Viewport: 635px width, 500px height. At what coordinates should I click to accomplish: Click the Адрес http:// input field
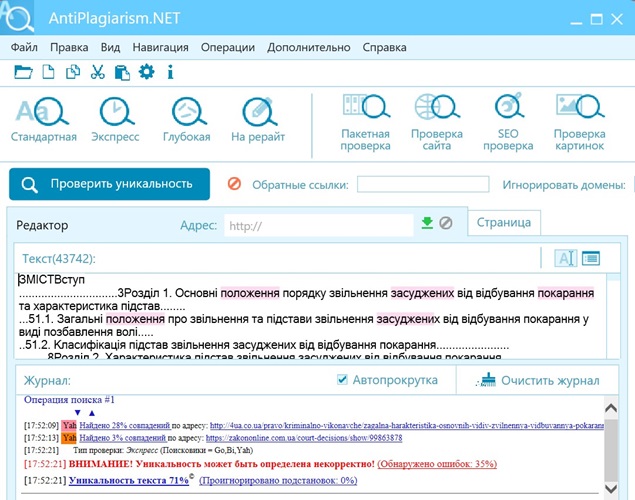[319, 225]
